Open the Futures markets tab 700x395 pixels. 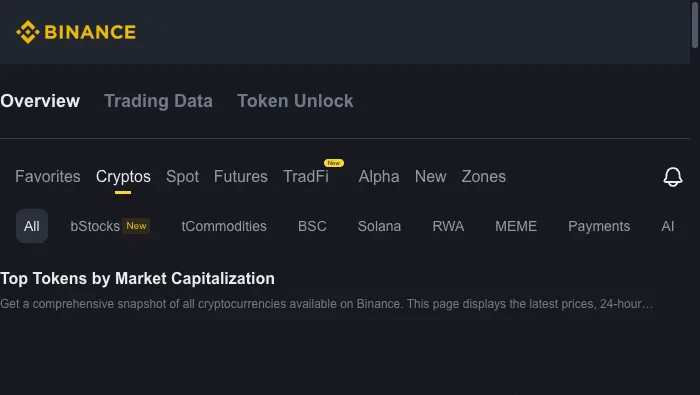click(241, 177)
